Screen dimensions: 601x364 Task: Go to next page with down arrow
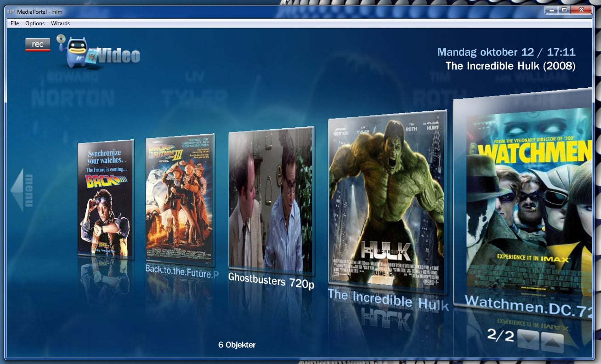click(528, 339)
